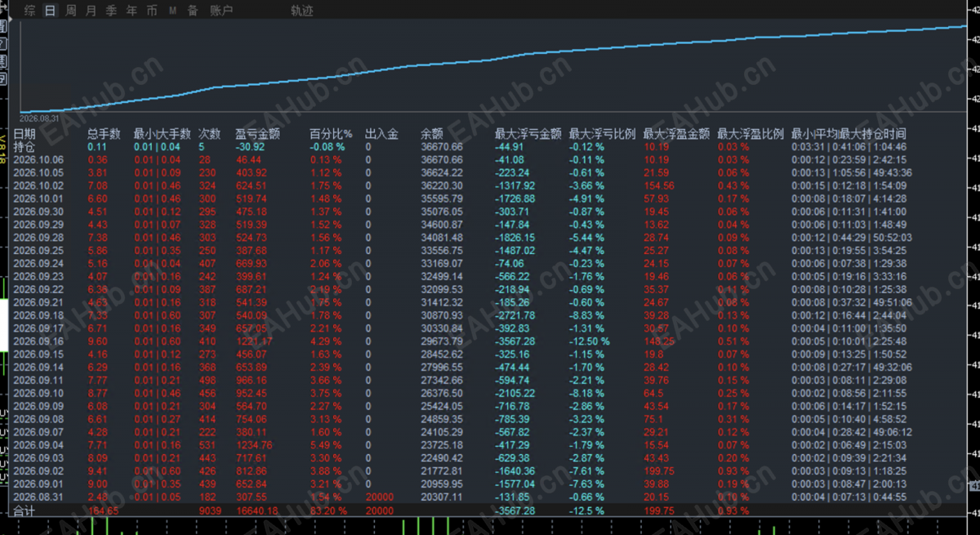980x535 pixels.
Task: Click the 最大浮盈比例 column header
Action: click(751, 134)
